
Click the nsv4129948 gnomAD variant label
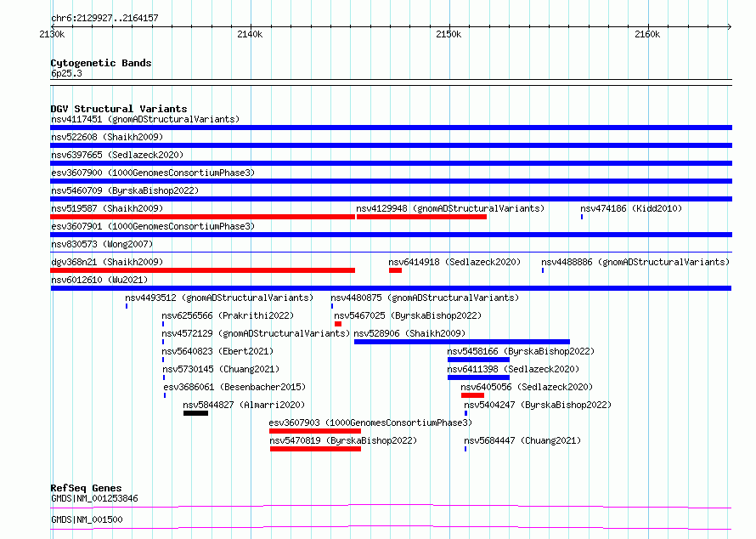450,208
